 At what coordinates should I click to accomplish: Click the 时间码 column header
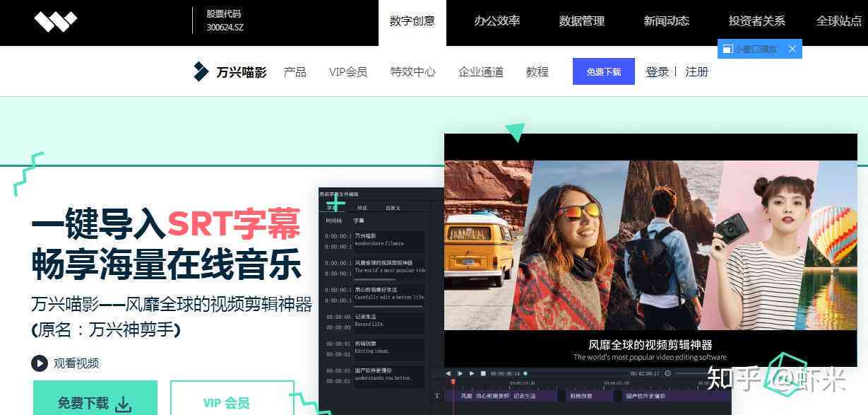click(x=333, y=221)
